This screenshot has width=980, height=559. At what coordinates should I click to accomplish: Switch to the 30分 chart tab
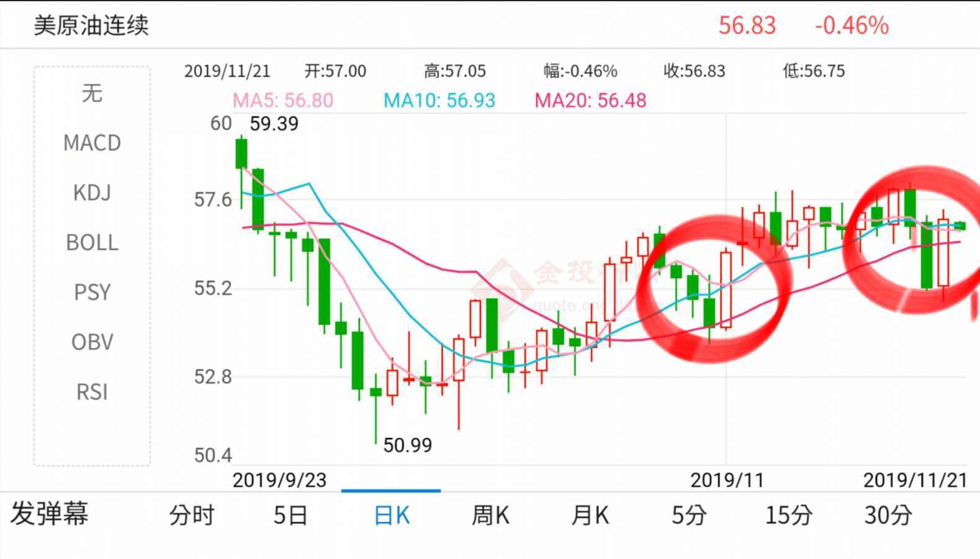pyautogui.click(x=888, y=515)
